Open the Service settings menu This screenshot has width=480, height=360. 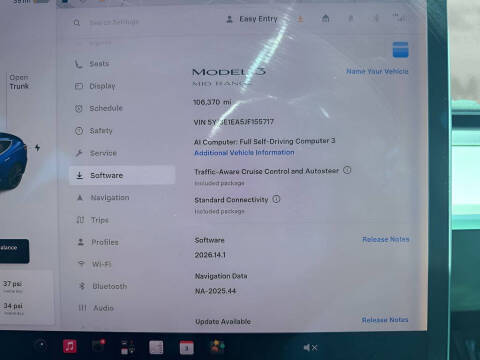(96, 153)
